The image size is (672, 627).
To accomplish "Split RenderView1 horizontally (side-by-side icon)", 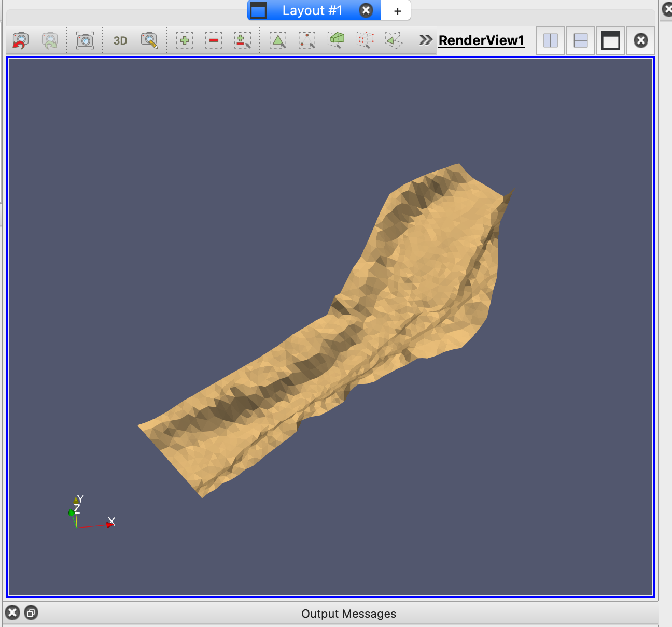I will tap(550, 40).
